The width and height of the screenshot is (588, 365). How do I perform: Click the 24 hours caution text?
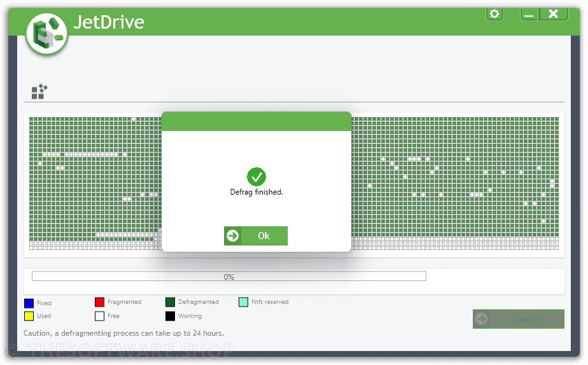123,333
